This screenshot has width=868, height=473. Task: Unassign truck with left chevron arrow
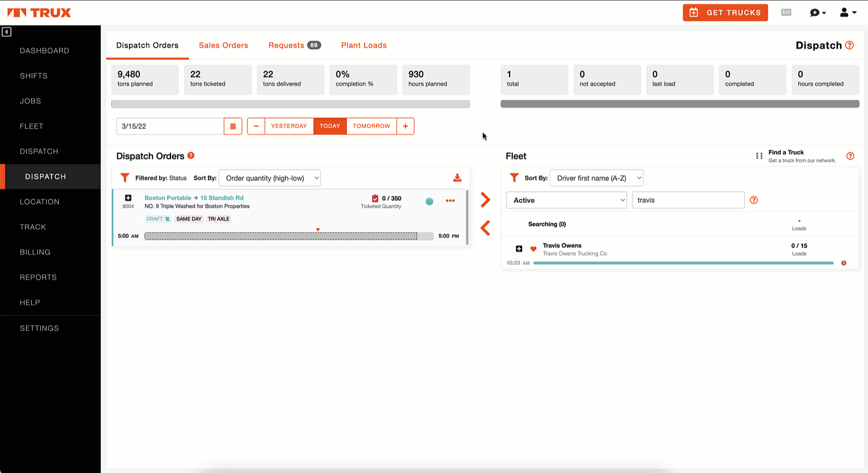(x=485, y=228)
